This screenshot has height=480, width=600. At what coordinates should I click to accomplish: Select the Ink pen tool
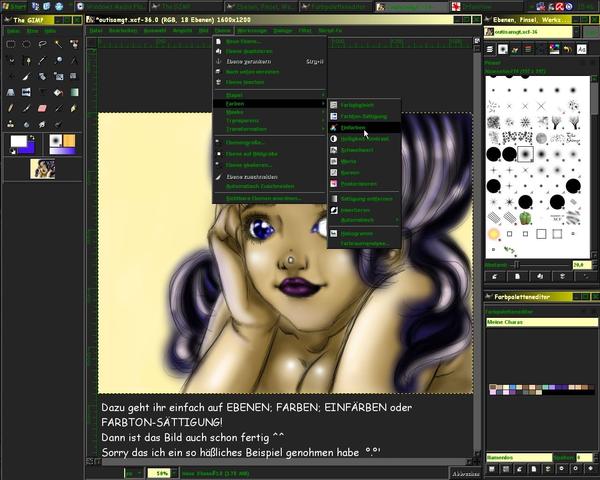[74, 108]
